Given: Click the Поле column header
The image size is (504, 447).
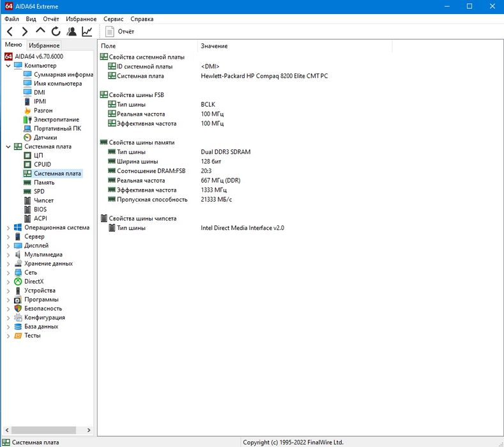Looking at the screenshot, I should coord(148,46).
